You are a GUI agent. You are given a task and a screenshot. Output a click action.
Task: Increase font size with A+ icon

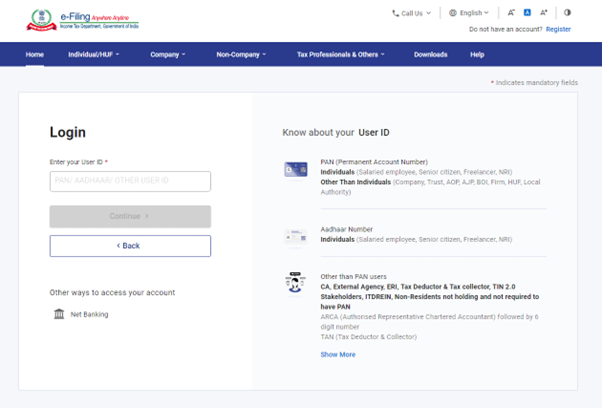[544, 13]
